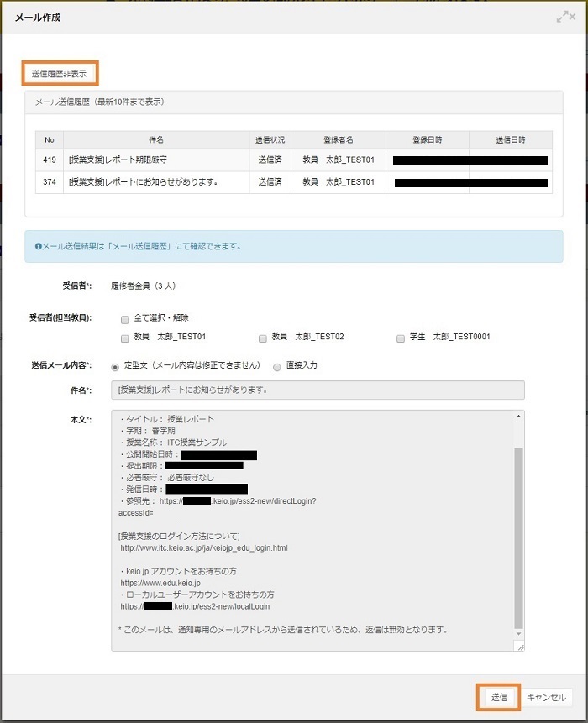Click the body text area scrollbar thumb

pyautogui.click(x=518, y=537)
